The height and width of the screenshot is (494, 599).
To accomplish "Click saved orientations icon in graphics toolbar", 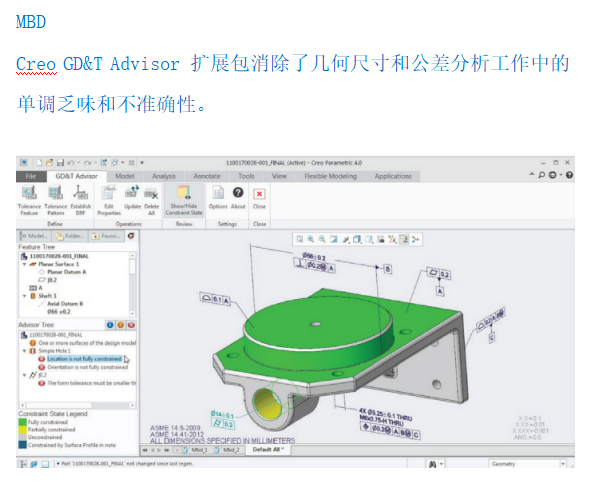I will coord(369,239).
